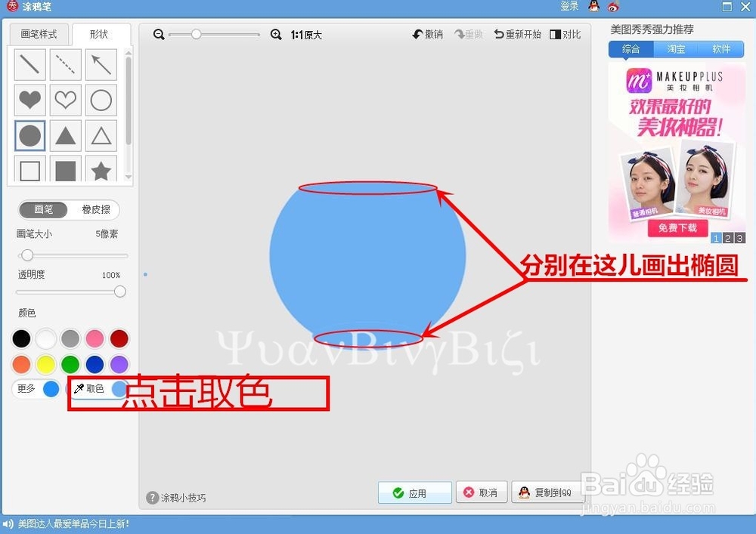
Task: Select the star shape tool
Action: coord(101,171)
